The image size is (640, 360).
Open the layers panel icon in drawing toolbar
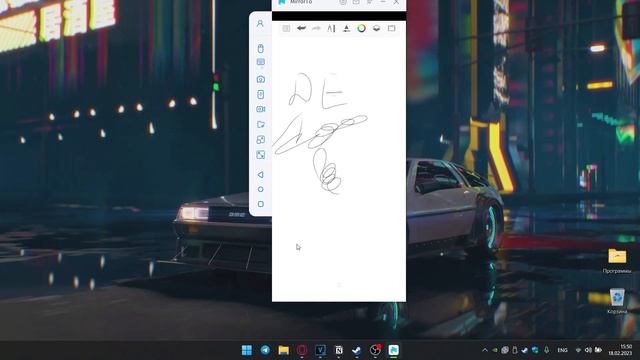point(376,28)
